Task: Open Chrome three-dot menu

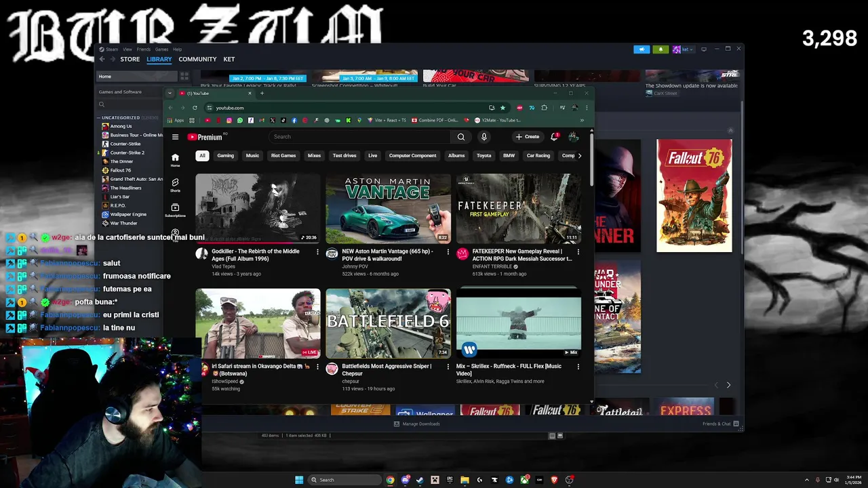Action: click(x=587, y=108)
